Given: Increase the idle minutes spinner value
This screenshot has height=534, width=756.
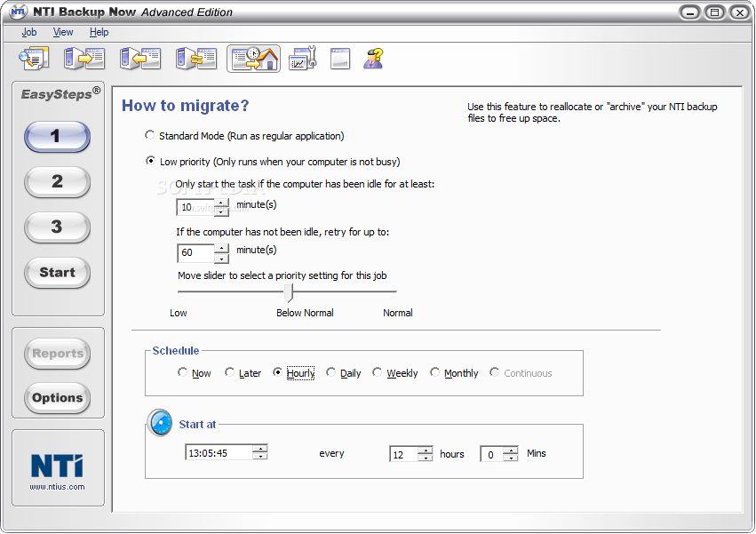Looking at the screenshot, I should (221, 203).
